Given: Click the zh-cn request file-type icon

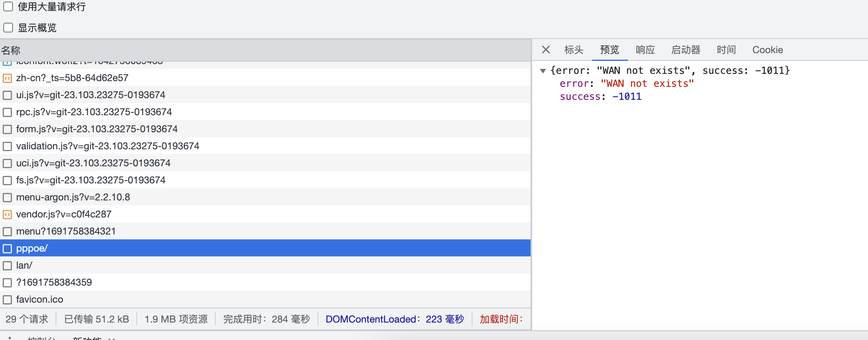Looking at the screenshot, I should pyautogui.click(x=7, y=78).
